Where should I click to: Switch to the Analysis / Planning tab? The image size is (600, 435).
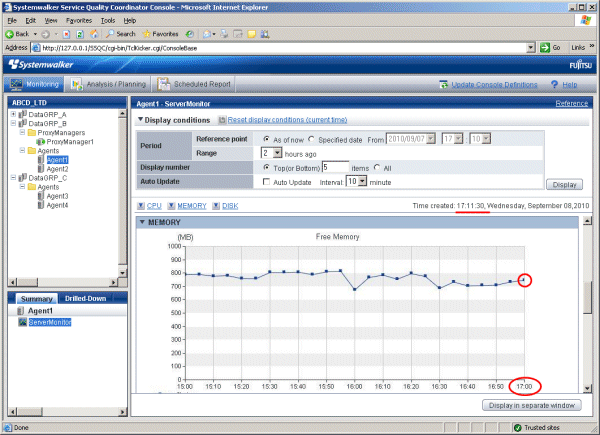pos(108,84)
